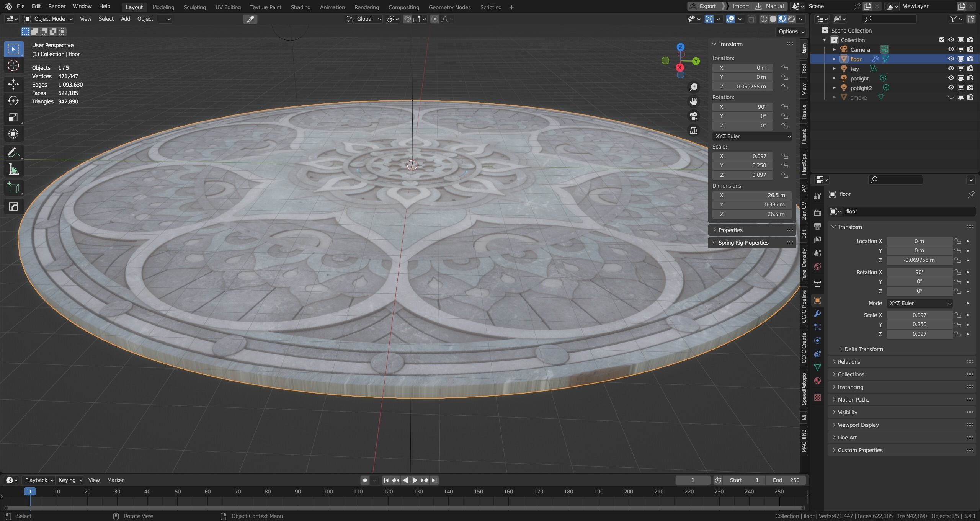Open the Modifier properties wrench tab
The width and height of the screenshot is (980, 521).
click(817, 314)
